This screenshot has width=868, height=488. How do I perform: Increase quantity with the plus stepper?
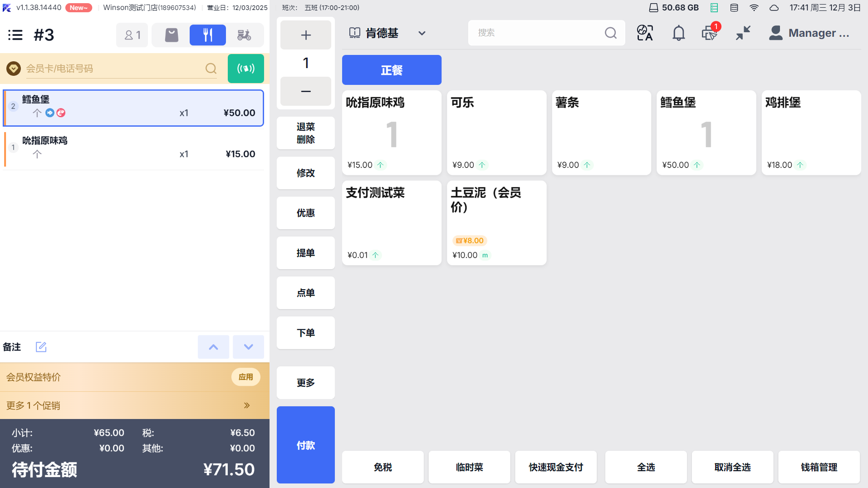pyautogui.click(x=305, y=35)
